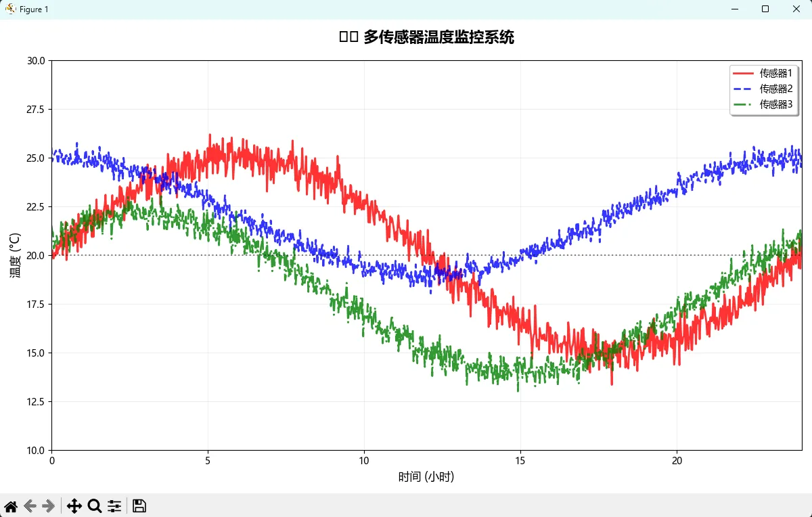Maximize the Figure 1 window
Viewport: 812px width, 517px height.
point(765,9)
